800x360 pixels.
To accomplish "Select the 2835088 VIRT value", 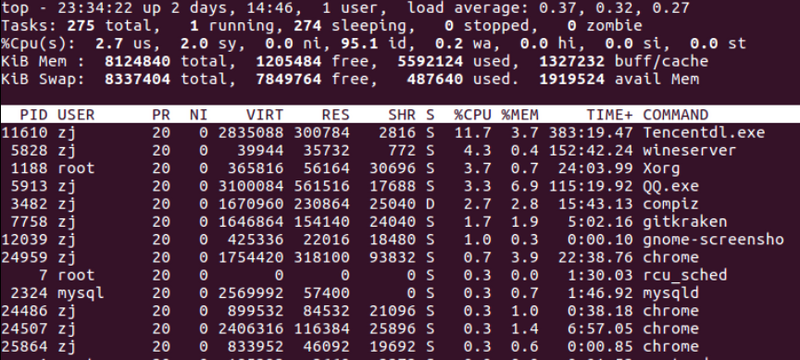I will click(251, 133).
